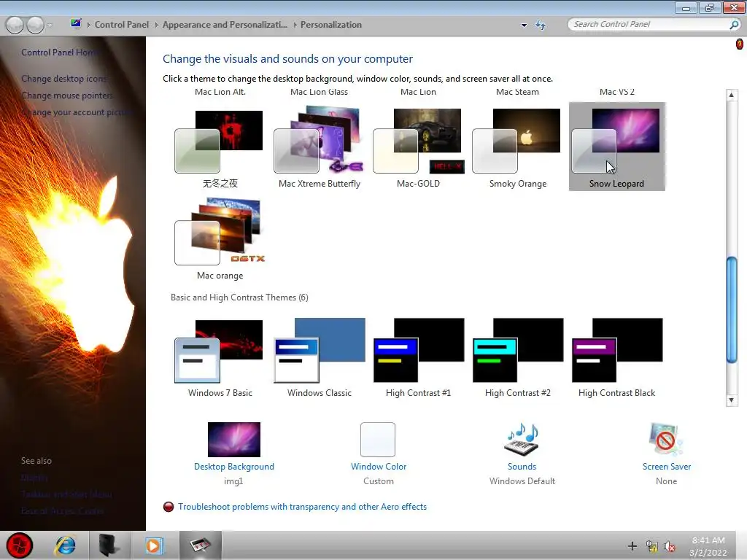Click Appearance and Personalization breadcrumb
The image size is (747, 560).
[x=225, y=25]
